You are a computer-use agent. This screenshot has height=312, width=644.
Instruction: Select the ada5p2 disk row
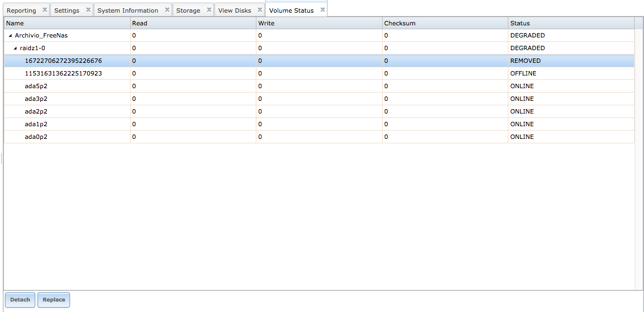(x=319, y=86)
